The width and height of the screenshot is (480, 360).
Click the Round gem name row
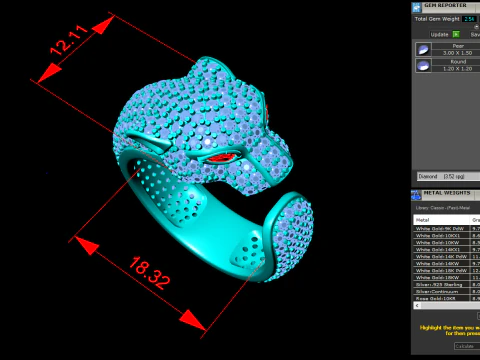(x=456, y=62)
